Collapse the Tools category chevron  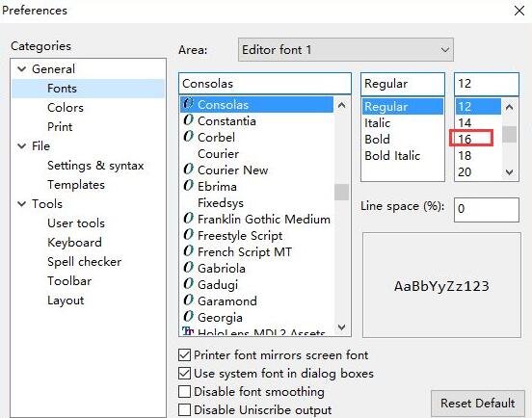coord(22,204)
